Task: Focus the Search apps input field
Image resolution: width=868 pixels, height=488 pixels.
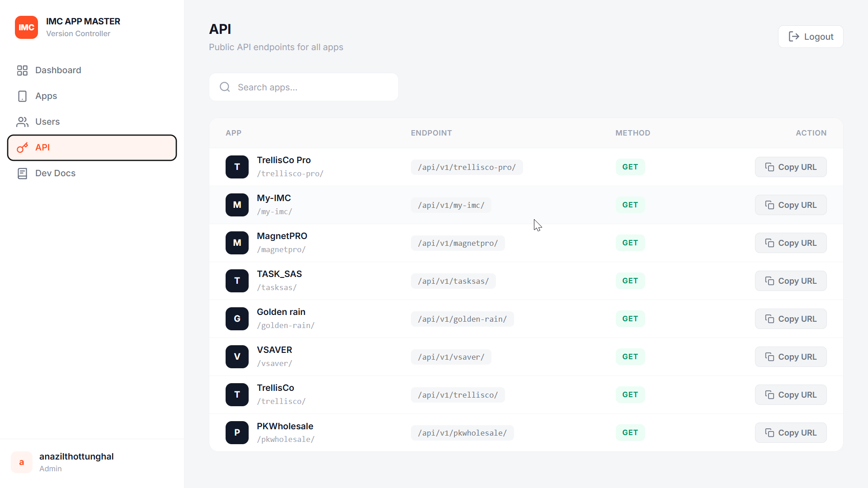Action: tap(304, 87)
